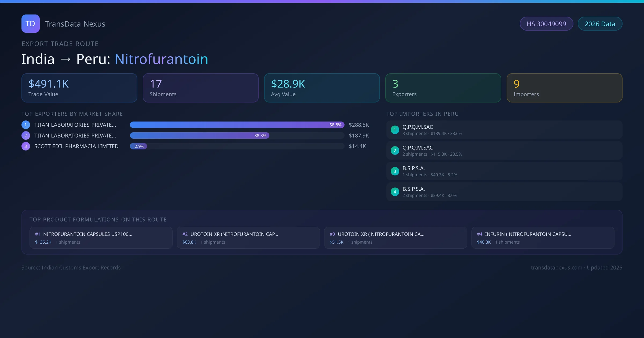644x338 pixels.
Task: Open the 17 Shipments stat card
Action: (x=200, y=88)
